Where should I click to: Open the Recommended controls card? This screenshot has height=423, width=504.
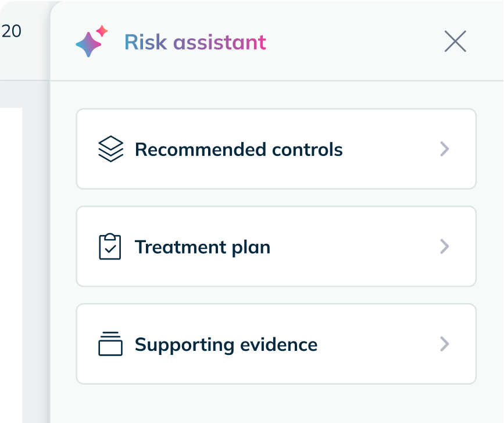coord(276,149)
